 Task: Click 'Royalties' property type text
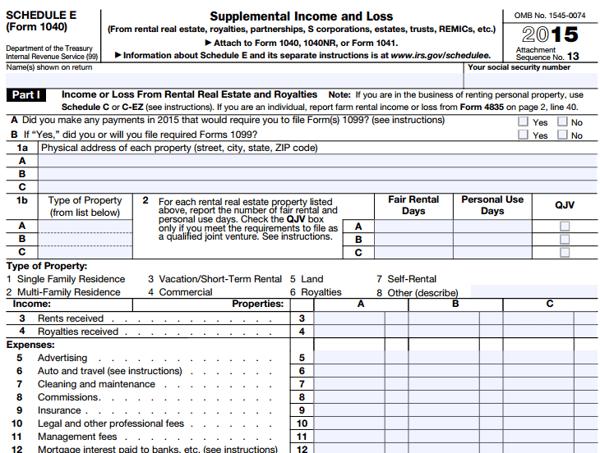click(321, 292)
